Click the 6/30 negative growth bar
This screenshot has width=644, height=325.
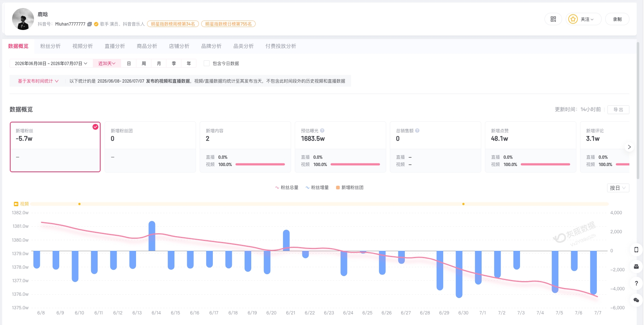pyautogui.click(x=459, y=274)
